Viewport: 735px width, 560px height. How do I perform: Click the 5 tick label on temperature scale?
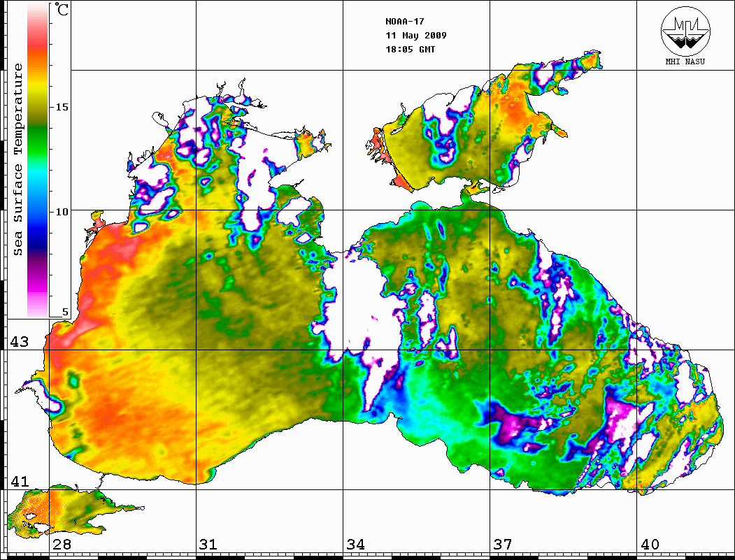66,313
